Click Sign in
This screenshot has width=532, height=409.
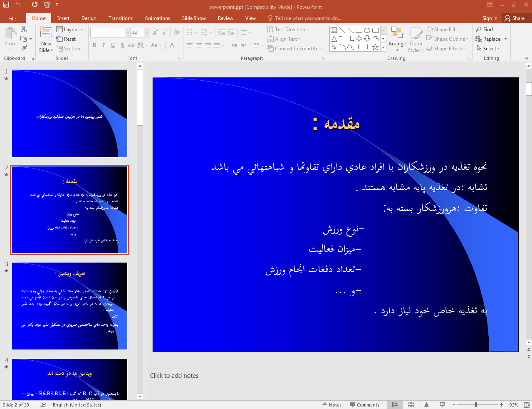[490, 18]
